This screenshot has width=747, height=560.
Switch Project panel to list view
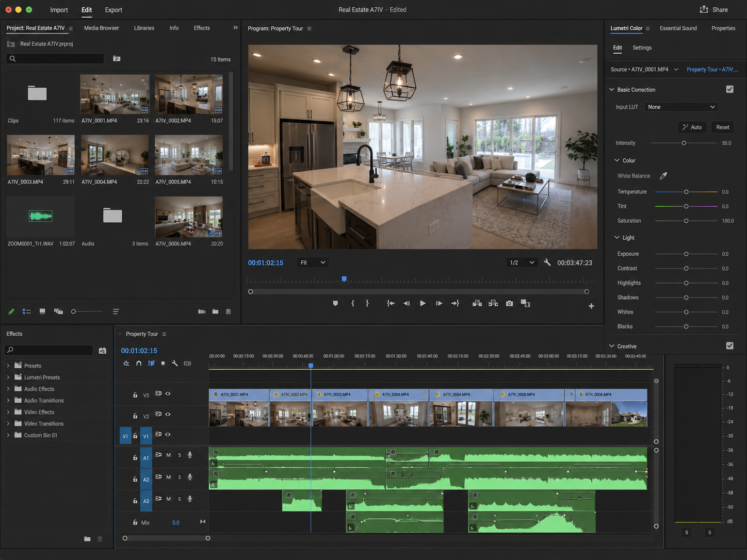click(27, 311)
